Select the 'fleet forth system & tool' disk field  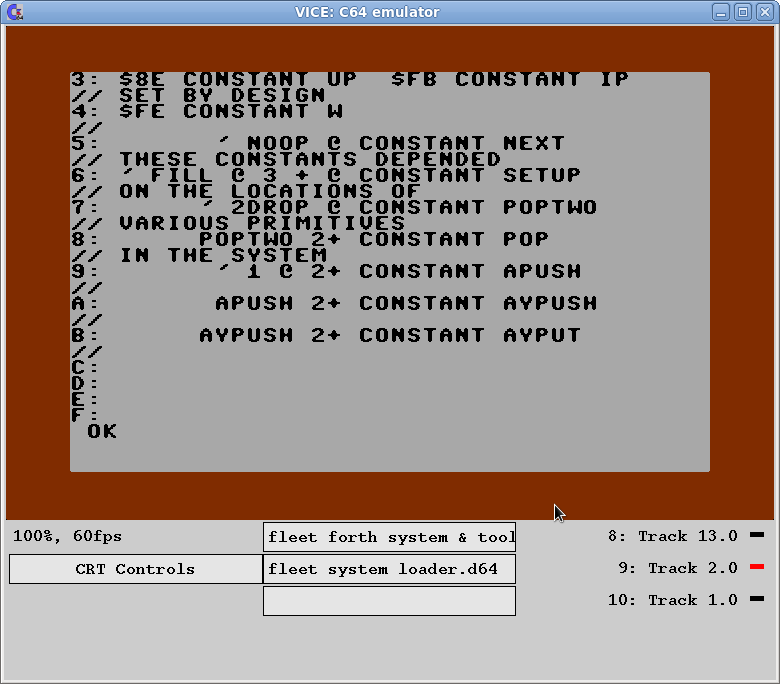(x=389, y=537)
